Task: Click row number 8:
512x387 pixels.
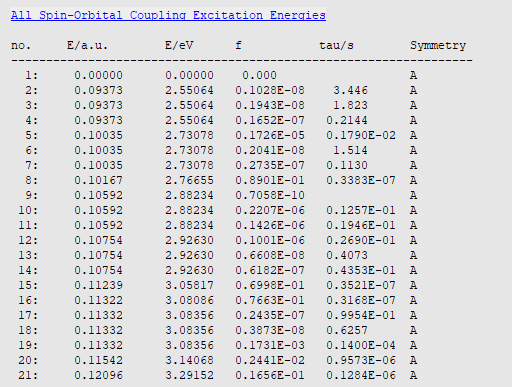Action: [x=32, y=180]
